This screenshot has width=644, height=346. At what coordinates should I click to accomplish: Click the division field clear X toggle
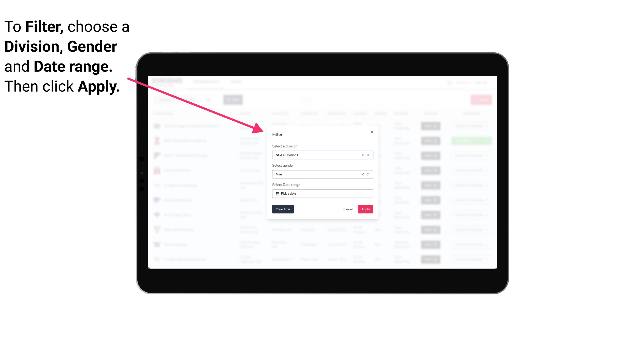362,155
